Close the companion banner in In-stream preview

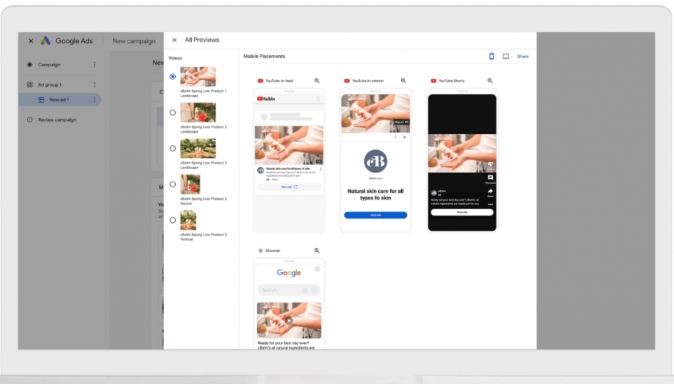(404, 137)
